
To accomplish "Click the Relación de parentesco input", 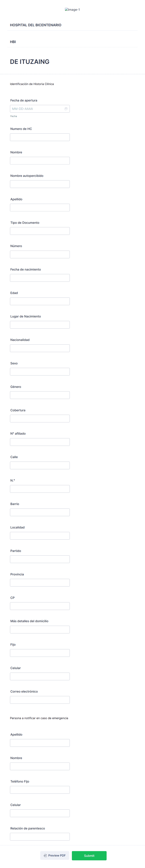I will 40,837.
